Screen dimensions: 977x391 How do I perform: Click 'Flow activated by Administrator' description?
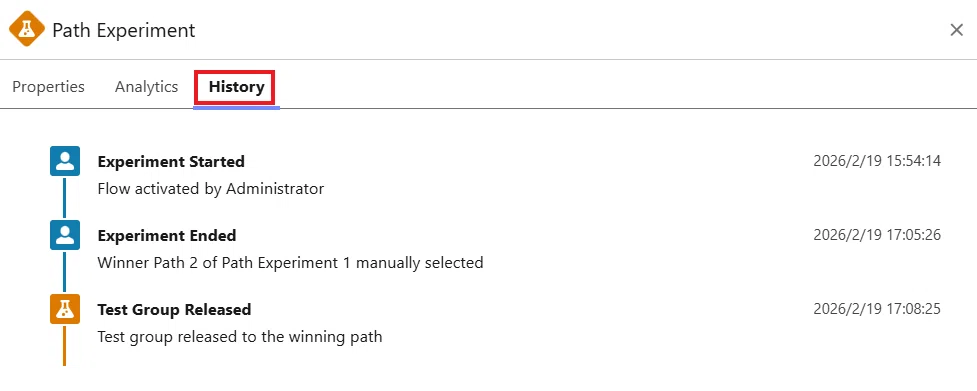(211, 189)
